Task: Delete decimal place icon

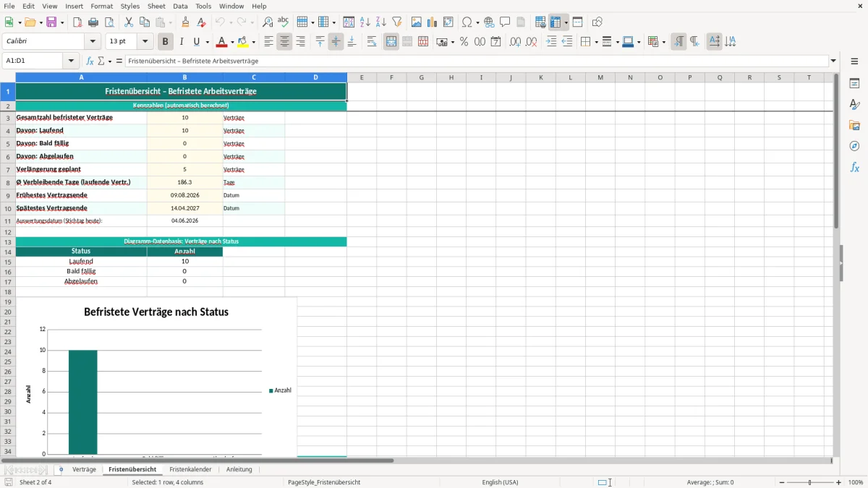Action: (531, 42)
